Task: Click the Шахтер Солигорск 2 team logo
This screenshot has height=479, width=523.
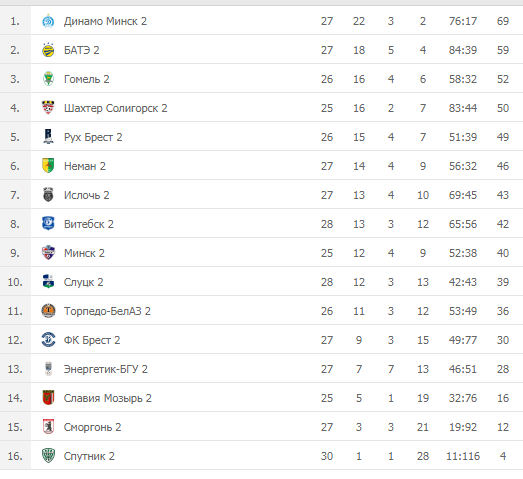Action: pos(48,108)
